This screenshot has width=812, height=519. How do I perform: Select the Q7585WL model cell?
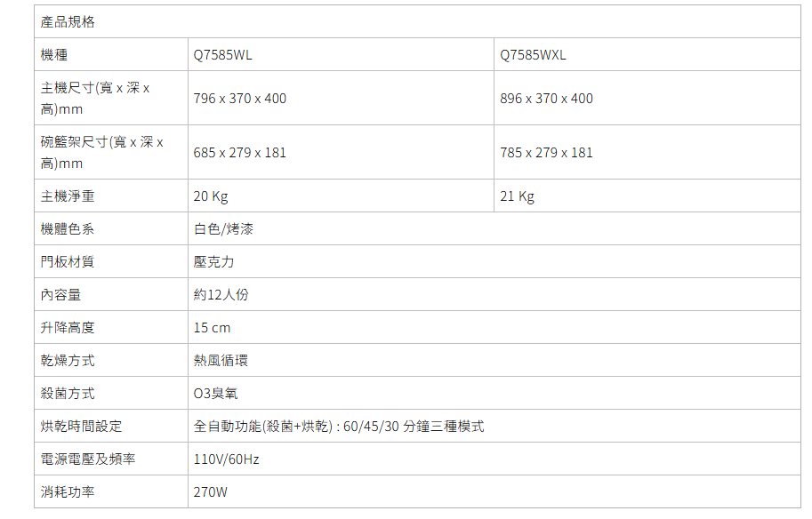pos(223,55)
